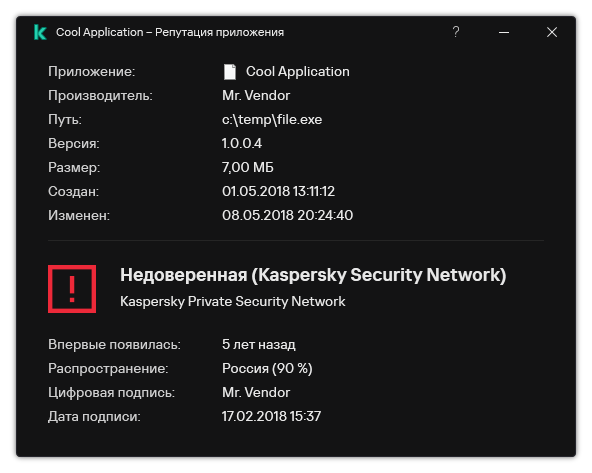Select the 'Создан:' label

73,191
